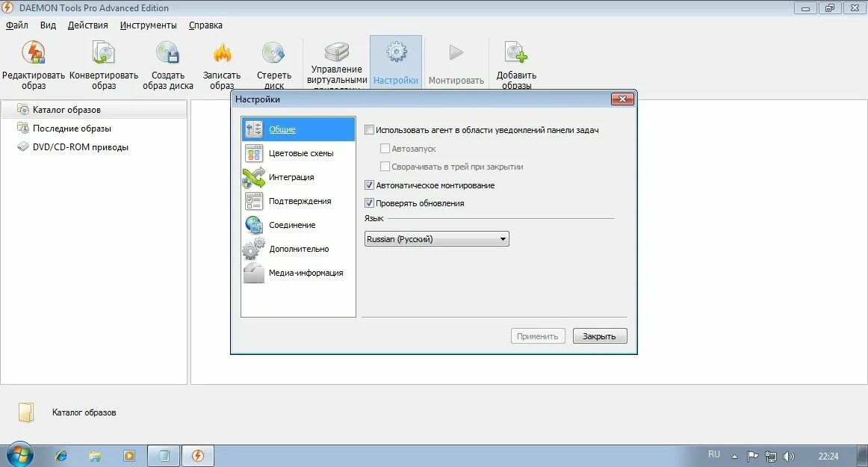Open the Вид menu
This screenshot has width=868, height=467.
pos(48,25)
